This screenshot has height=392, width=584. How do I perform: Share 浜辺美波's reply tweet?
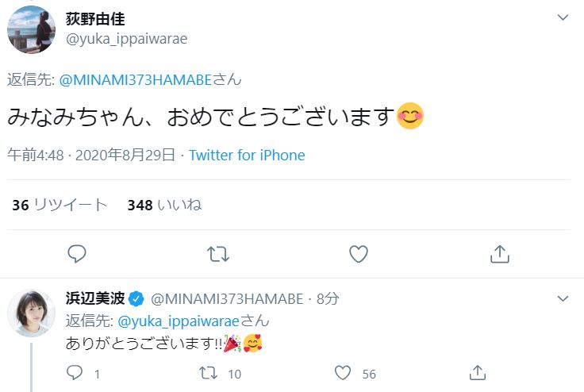coord(478,373)
